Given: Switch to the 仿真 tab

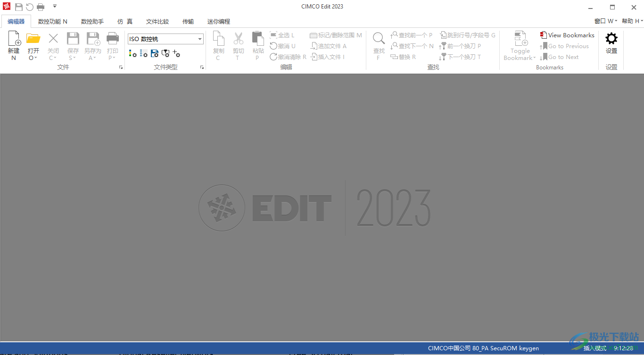Looking at the screenshot, I should coord(125,22).
